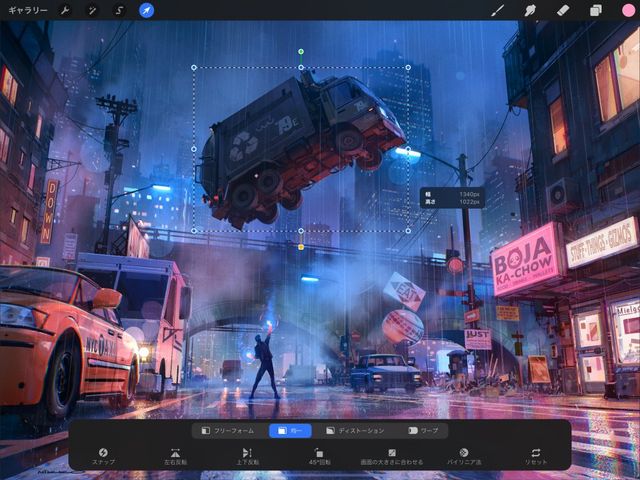Image resolution: width=640 pixels, height=480 pixels.
Task: Click the top-left corner transform handle
Action: [194, 68]
